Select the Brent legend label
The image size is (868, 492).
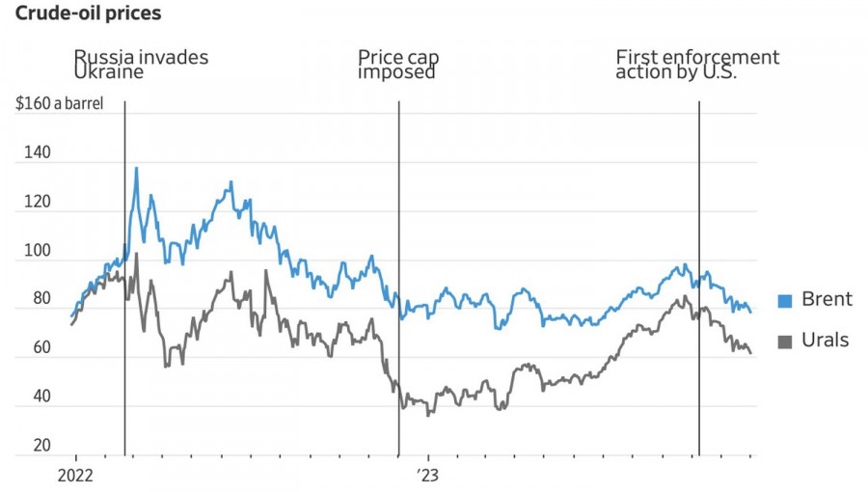tap(827, 299)
